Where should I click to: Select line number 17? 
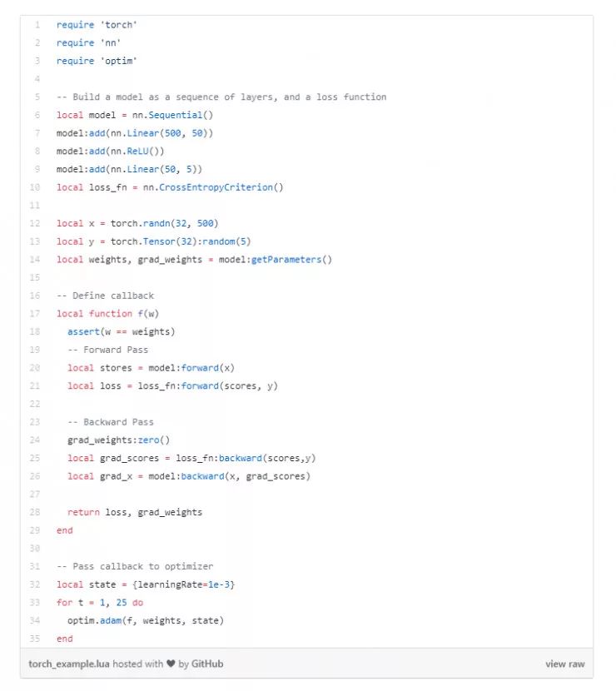pos(35,314)
